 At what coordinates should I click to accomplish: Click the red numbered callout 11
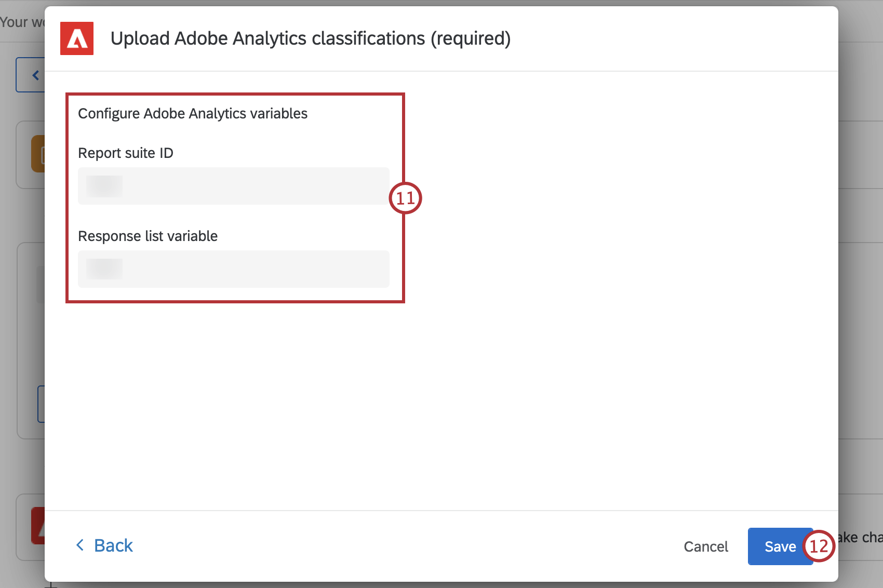[x=406, y=198]
